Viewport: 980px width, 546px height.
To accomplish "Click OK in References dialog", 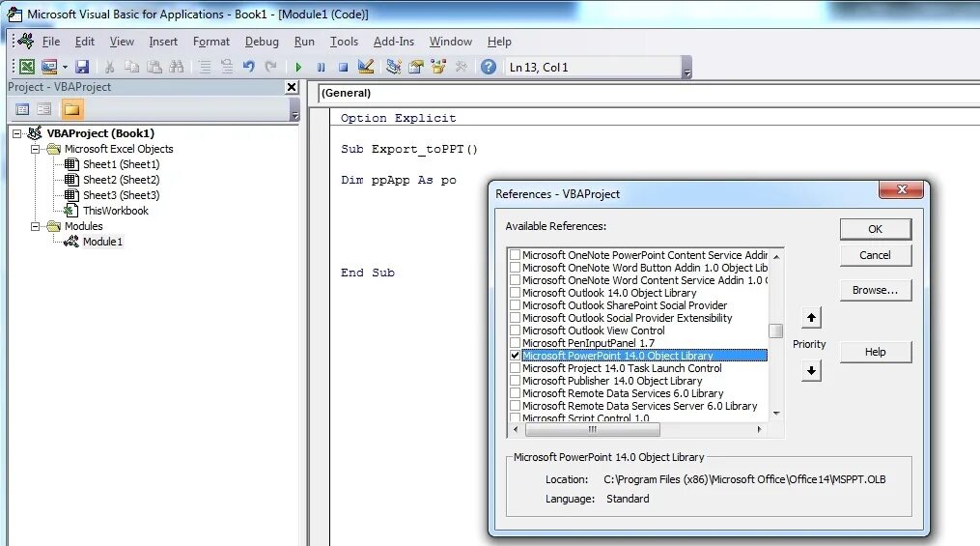I will (x=875, y=230).
